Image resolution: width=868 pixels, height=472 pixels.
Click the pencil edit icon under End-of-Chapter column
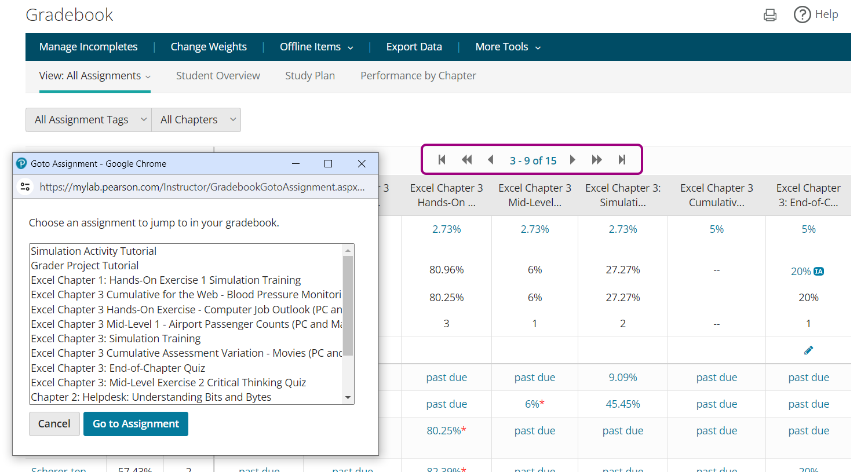[808, 350]
